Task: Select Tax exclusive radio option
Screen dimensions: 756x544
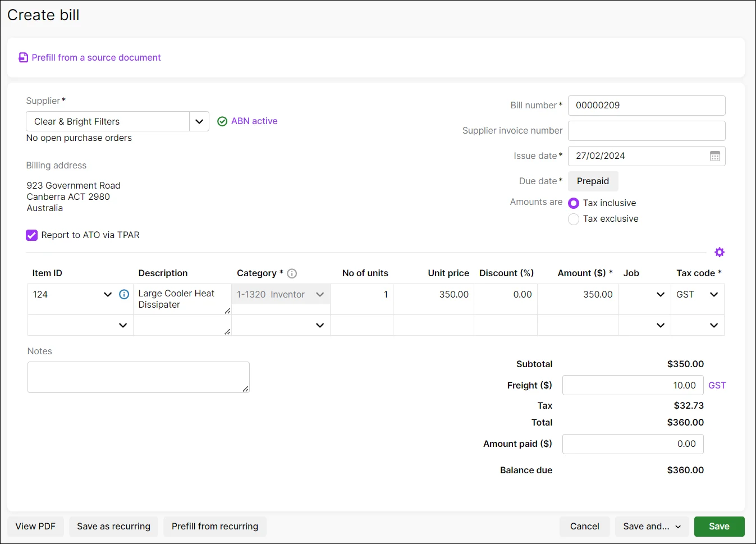Action: point(574,219)
